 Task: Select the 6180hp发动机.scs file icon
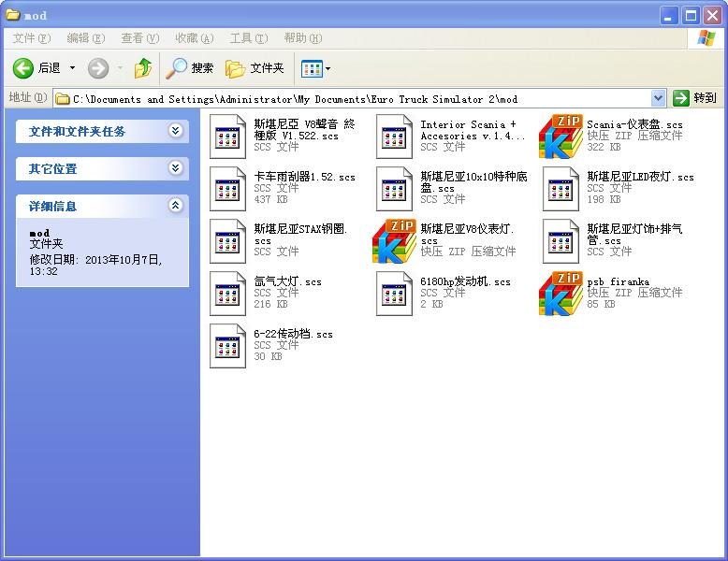tap(394, 294)
